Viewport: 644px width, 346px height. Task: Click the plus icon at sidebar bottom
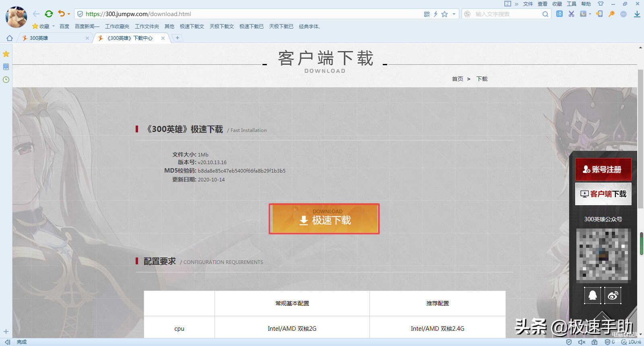(6, 332)
